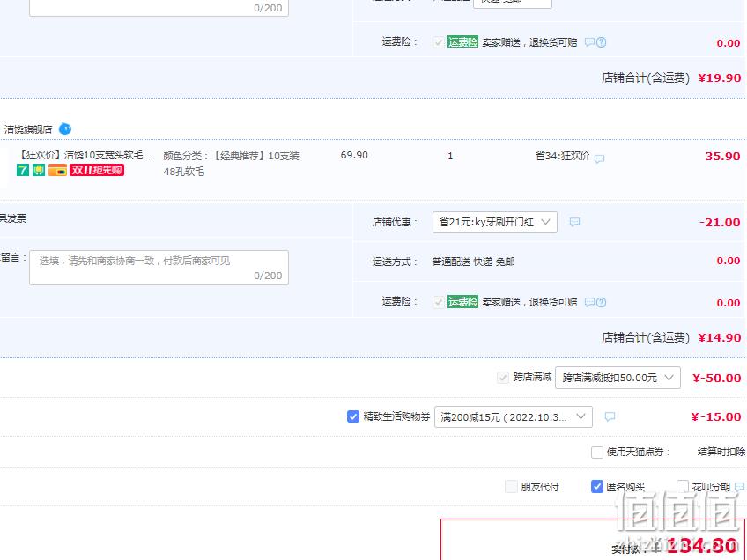Click comment bubble beside 精致生活购物券 dropdown

(610, 416)
